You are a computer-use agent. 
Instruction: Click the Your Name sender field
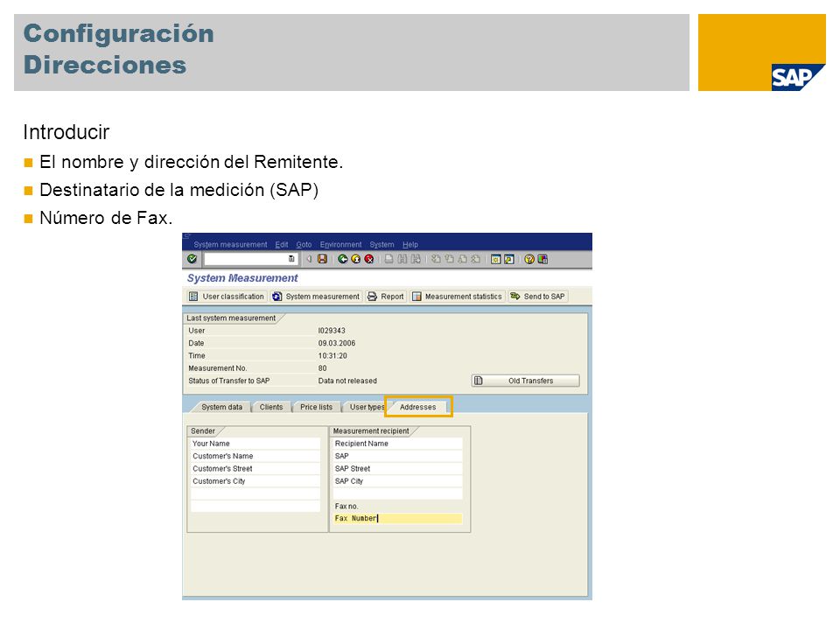coord(255,444)
